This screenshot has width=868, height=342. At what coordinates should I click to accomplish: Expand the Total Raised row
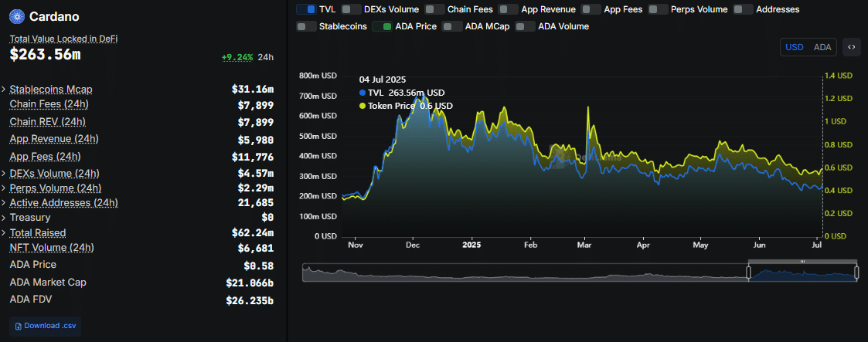click(4, 233)
